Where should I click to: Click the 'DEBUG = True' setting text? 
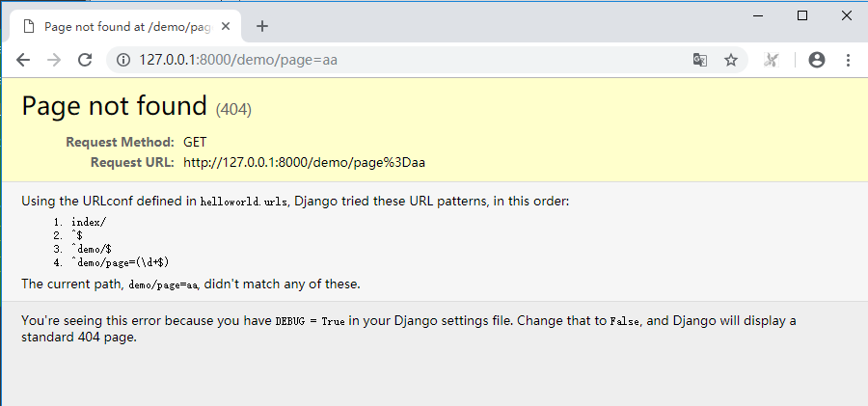pyautogui.click(x=310, y=321)
